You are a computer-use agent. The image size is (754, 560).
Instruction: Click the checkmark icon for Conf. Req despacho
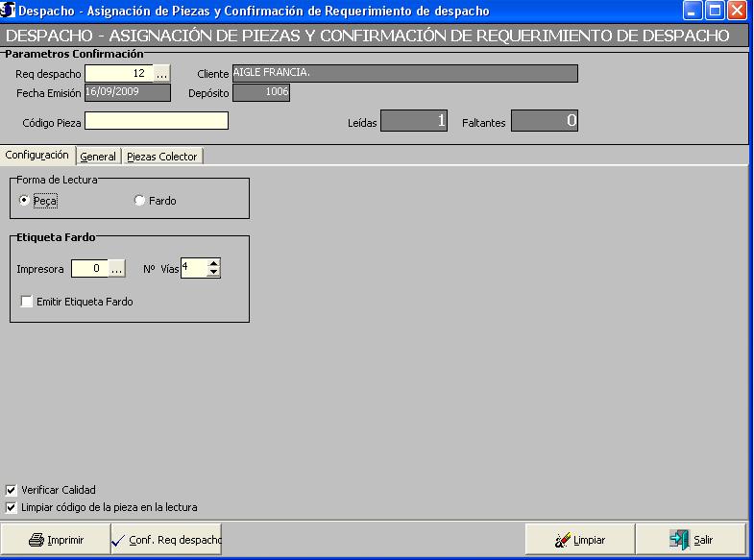pos(119,540)
